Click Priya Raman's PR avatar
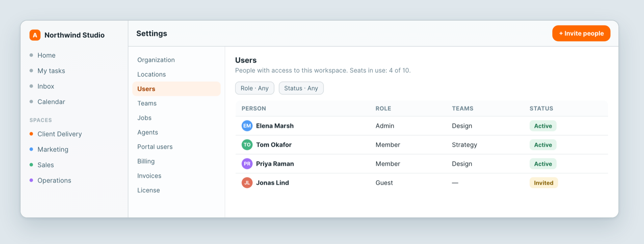Screen dimensions: 644x244 pos(247,164)
